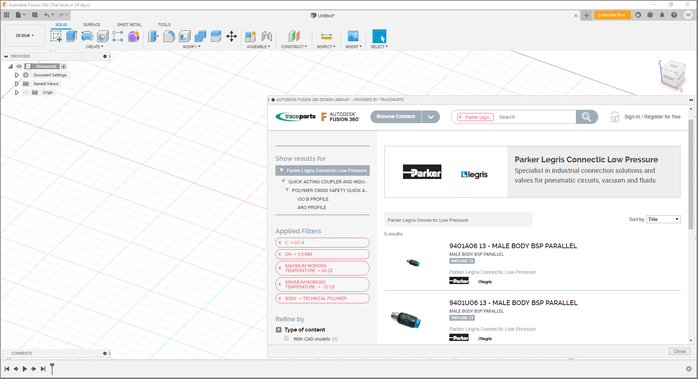Viewport: 698px width, 379px height.
Task: Open the Browse Content dropdown arrow
Action: pyautogui.click(x=430, y=117)
